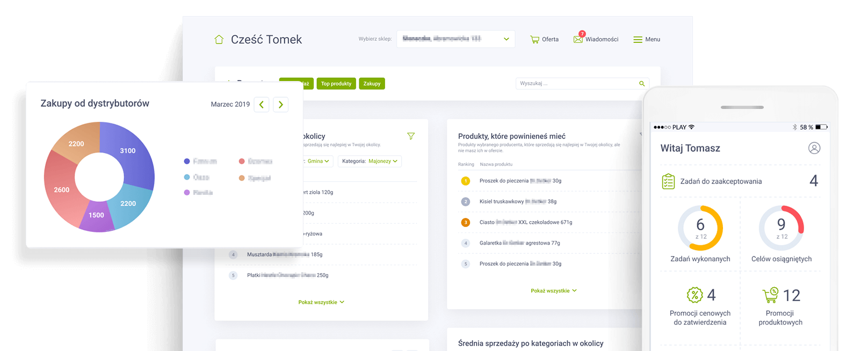Switch to the Top produkty tab

click(x=336, y=84)
